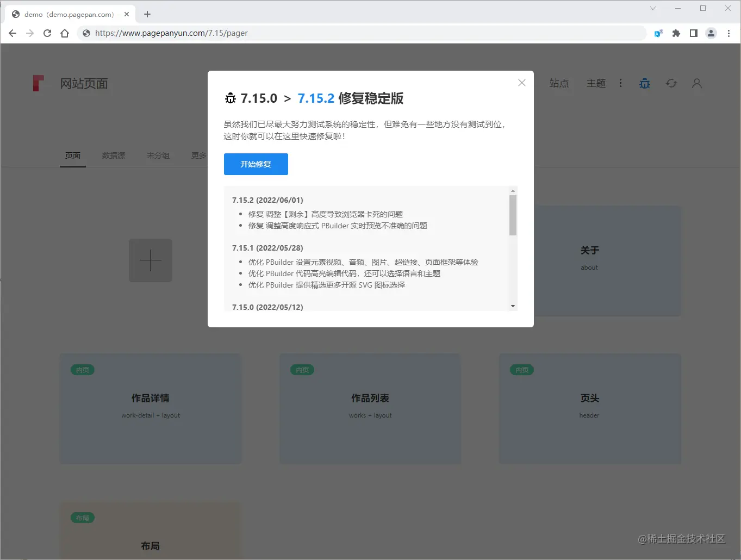This screenshot has width=741, height=560.
Task: Reload the page with the browser refresh icon
Action: [x=47, y=33]
